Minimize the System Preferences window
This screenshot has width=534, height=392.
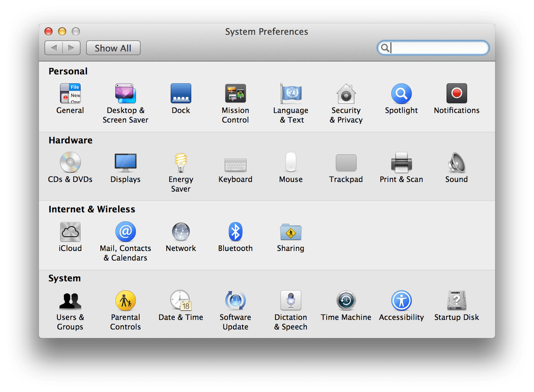click(62, 31)
